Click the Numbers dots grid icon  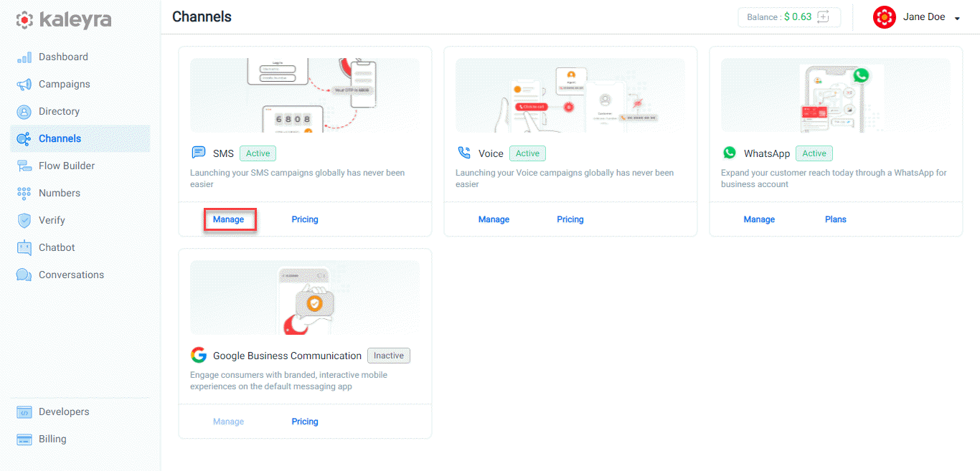tap(24, 194)
